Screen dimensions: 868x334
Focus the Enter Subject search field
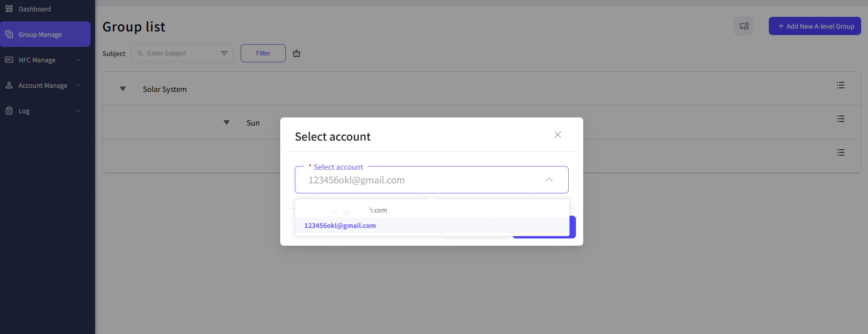(180, 53)
